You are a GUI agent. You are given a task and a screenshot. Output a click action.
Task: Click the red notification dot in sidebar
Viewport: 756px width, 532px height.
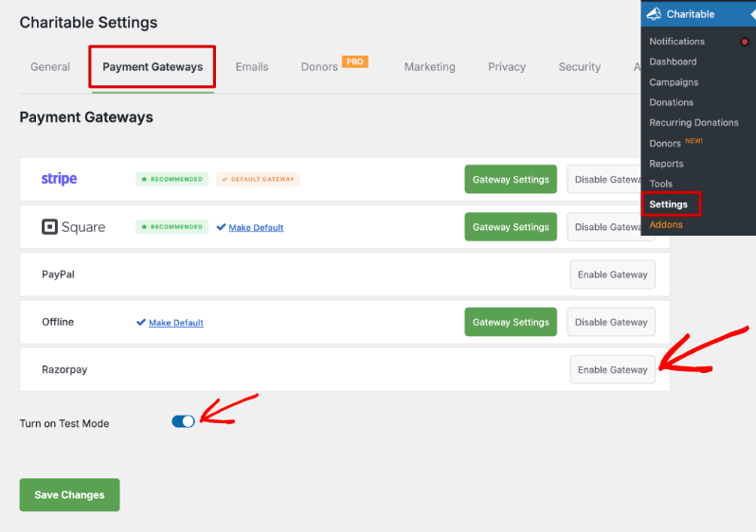(x=745, y=42)
